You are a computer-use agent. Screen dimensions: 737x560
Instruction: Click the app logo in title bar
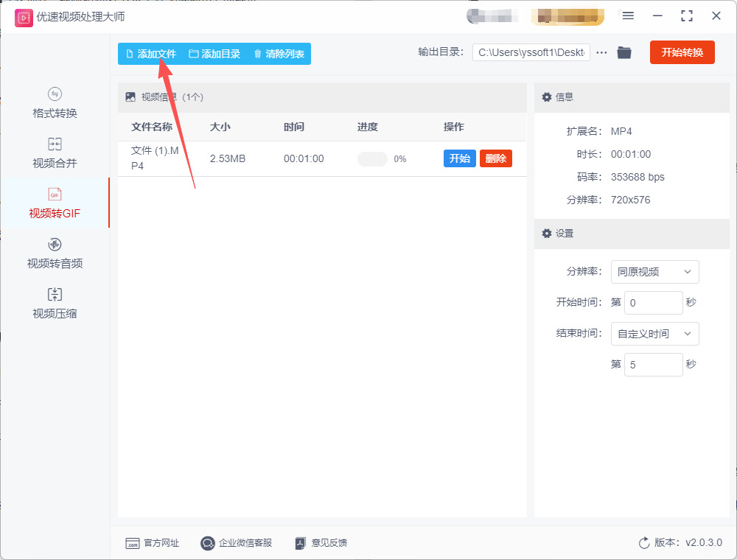pos(24,18)
